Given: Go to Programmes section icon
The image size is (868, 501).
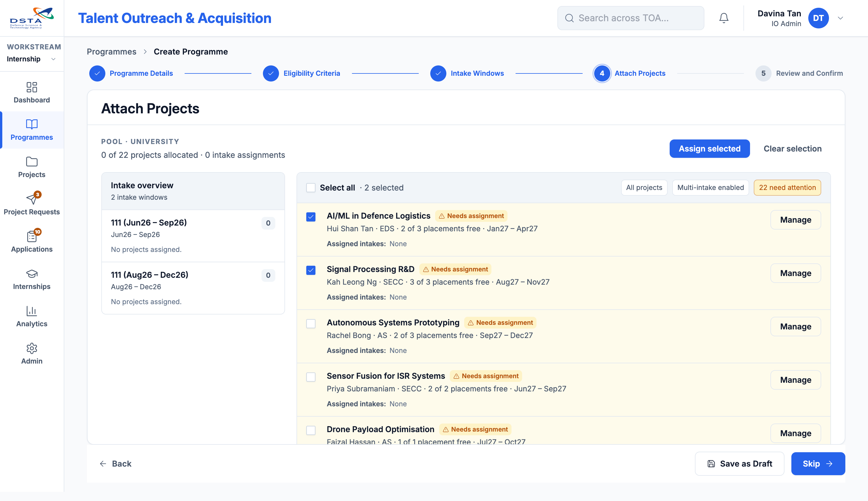Looking at the screenshot, I should (32, 124).
